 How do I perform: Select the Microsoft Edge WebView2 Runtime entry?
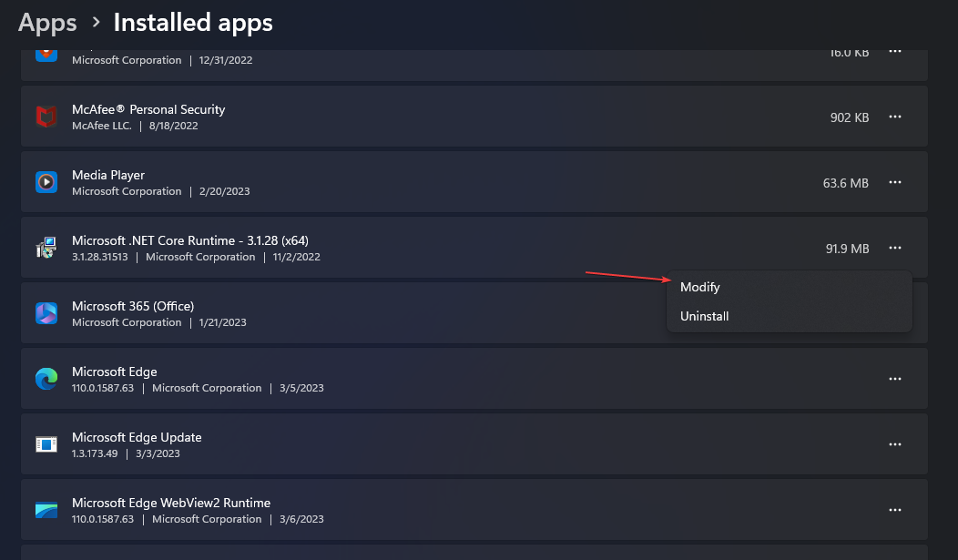(171, 503)
